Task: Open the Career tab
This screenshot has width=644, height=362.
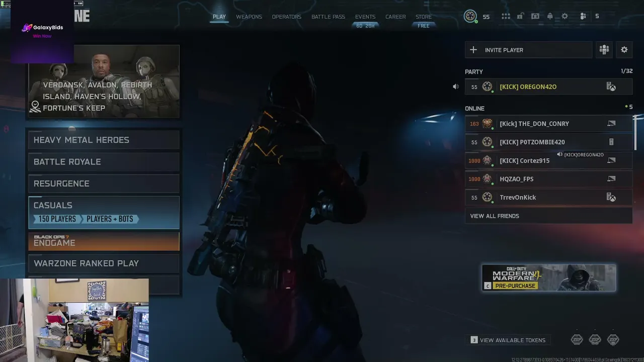Action: click(395, 17)
